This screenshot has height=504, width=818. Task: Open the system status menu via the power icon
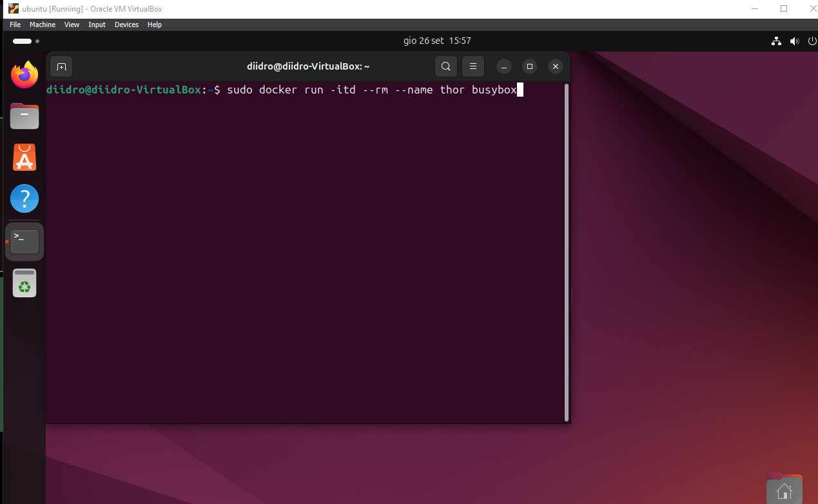[812, 41]
